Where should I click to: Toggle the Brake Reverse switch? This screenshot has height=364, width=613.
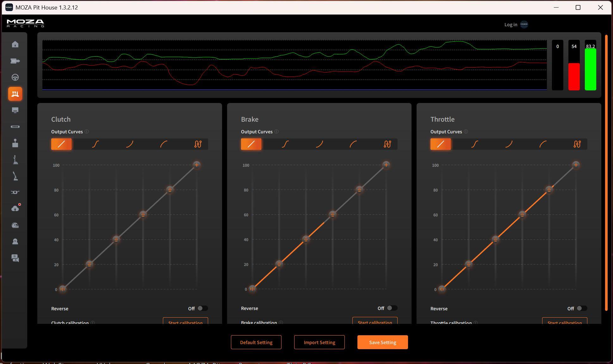392,308
